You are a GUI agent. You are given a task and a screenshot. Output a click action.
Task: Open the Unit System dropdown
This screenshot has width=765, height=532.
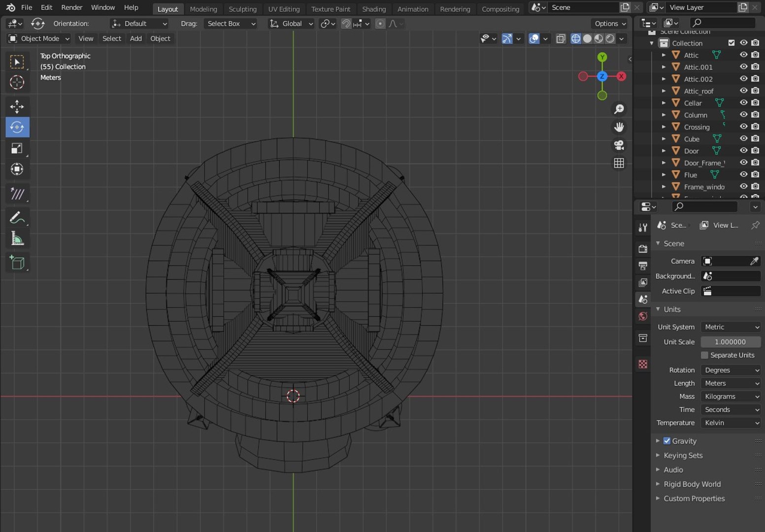click(731, 327)
